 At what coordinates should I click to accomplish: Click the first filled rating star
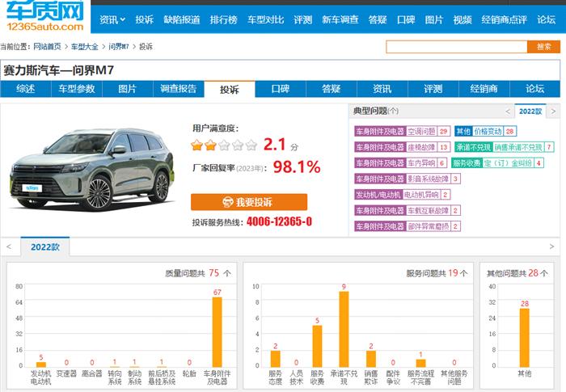coord(196,145)
